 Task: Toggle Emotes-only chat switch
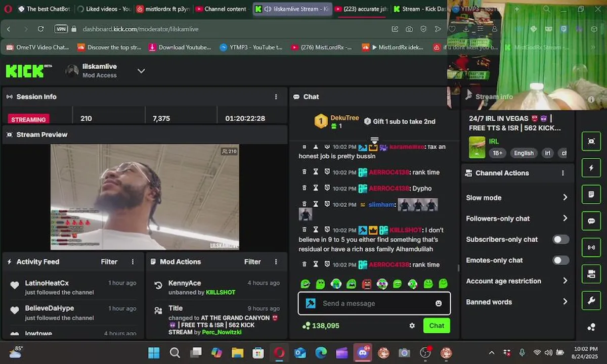[x=560, y=260]
